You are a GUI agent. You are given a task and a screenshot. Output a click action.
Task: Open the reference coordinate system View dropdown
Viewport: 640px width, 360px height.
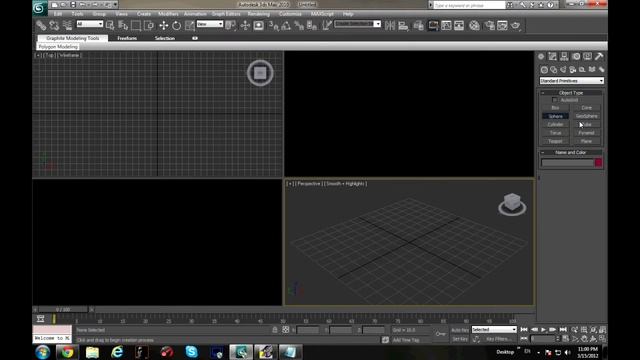(x=209, y=24)
